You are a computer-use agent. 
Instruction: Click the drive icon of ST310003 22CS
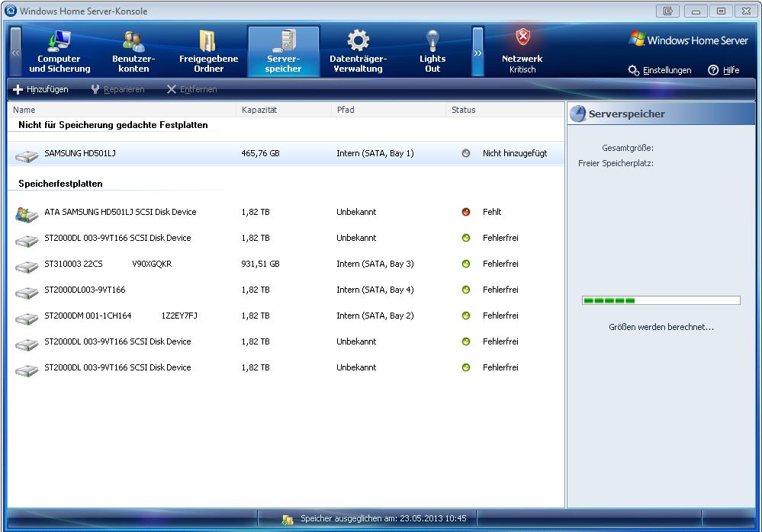coord(27,267)
